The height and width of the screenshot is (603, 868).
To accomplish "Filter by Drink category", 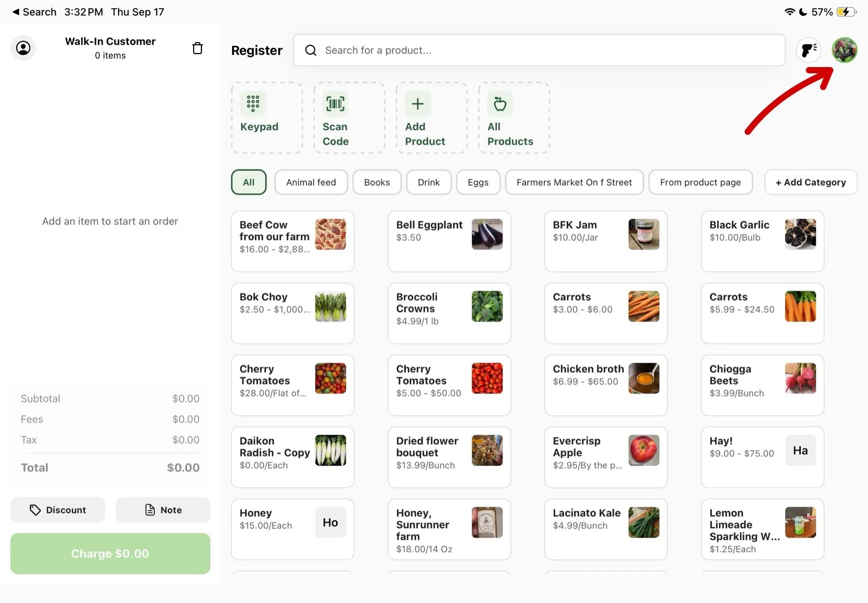I will click(429, 182).
